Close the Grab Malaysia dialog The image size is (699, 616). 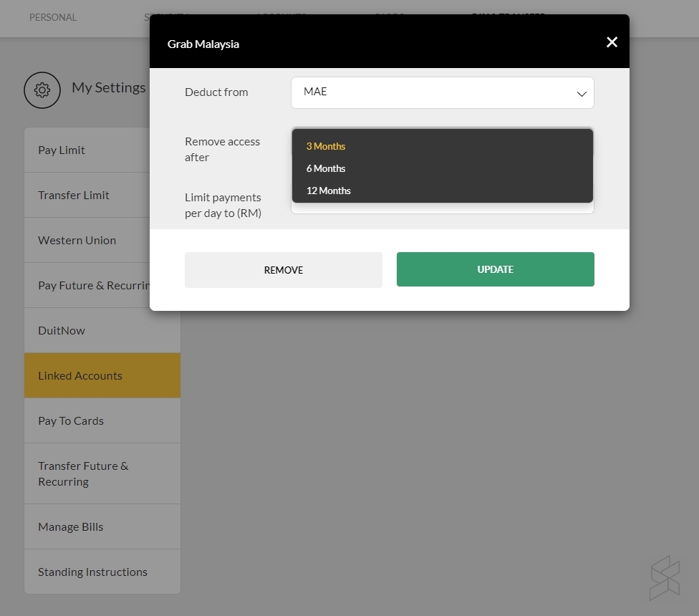(x=612, y=42)
